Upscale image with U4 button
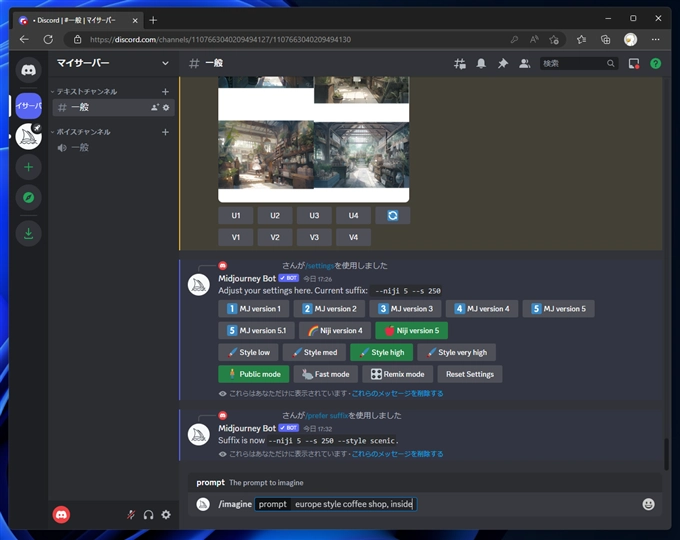 click(x=353, y=216)
